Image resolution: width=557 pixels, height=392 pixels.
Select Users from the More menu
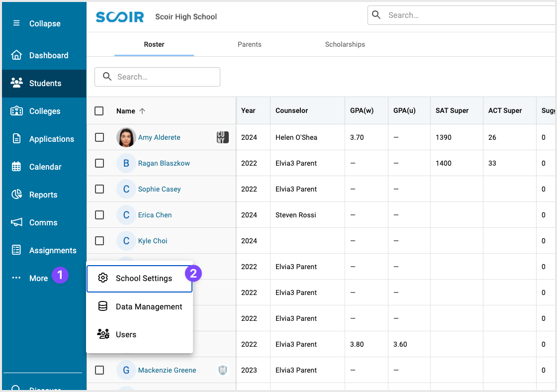[x=140, y=334]
